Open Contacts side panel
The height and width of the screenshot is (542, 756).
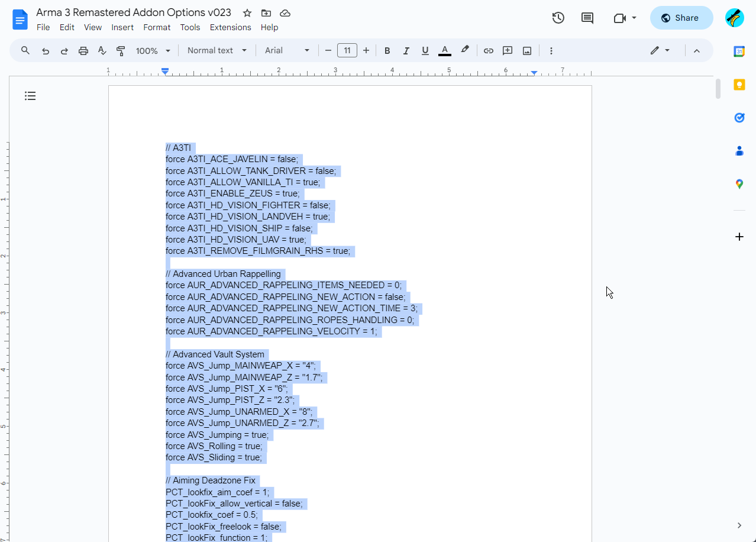pos(739,151)
